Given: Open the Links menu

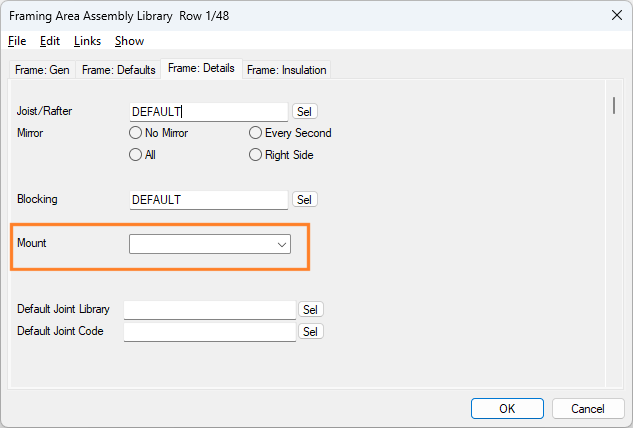Looking at the screenshot, I should pos(87,41).
